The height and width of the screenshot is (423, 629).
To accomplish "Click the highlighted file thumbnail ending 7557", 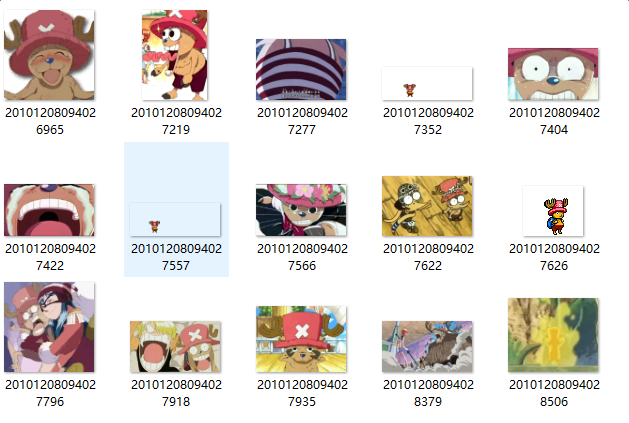I will click(x=175, y=220).
